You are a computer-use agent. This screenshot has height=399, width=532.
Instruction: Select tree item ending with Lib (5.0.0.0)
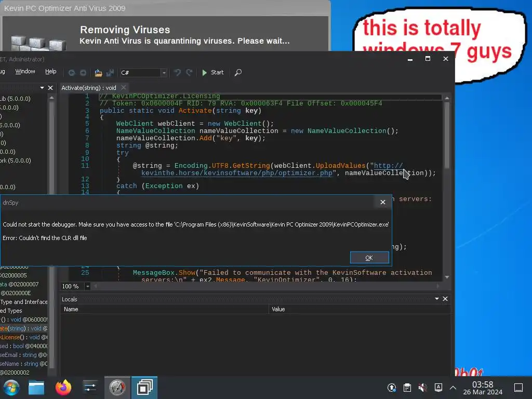15,99
